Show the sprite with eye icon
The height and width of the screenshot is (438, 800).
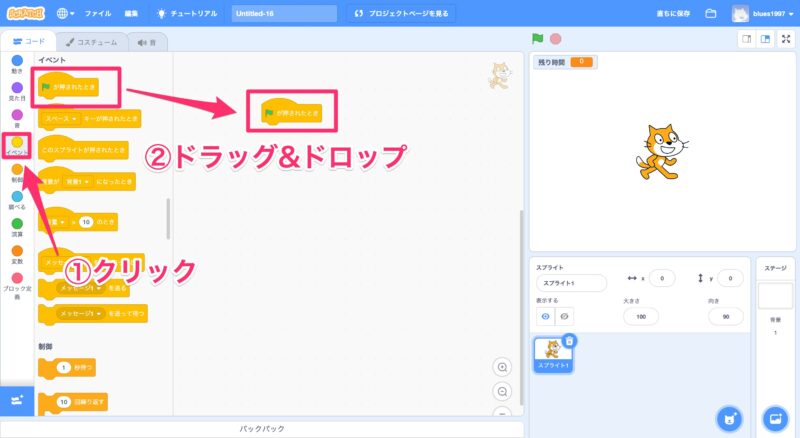(543, 316)
